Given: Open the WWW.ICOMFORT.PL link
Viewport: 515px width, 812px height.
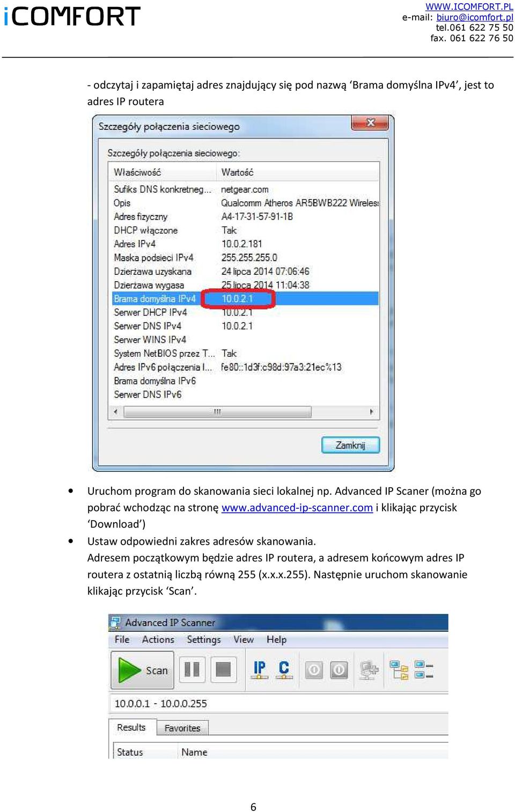Looking at the screenshot, I should 469,6.
